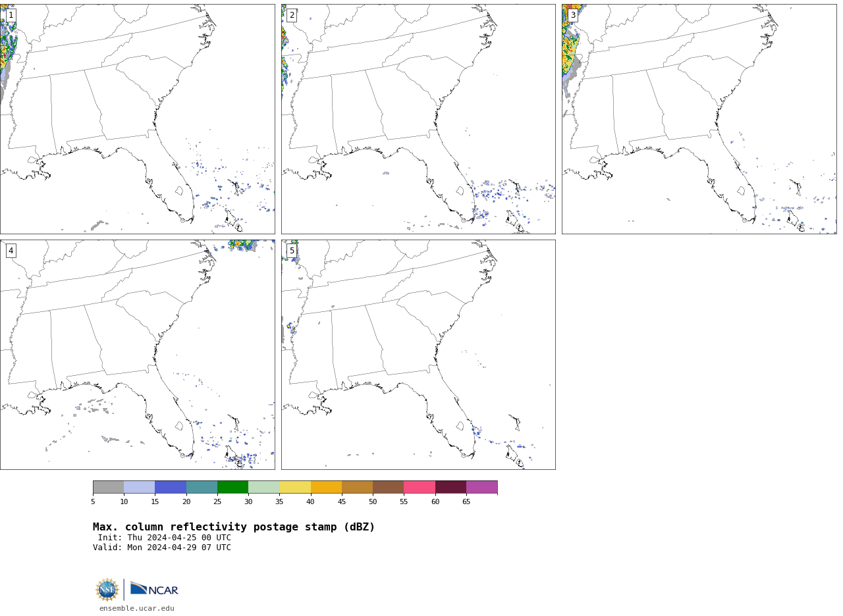Click the pink 55-60 dBZ swatch
The height and width of the screenshot is (616, 843).
[x=420, y=487]
